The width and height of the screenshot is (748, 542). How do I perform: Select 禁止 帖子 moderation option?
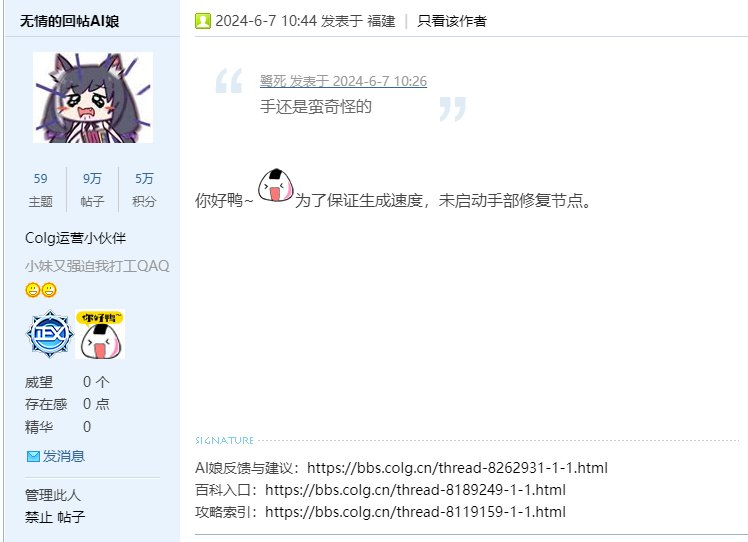(x=55, y=517)
